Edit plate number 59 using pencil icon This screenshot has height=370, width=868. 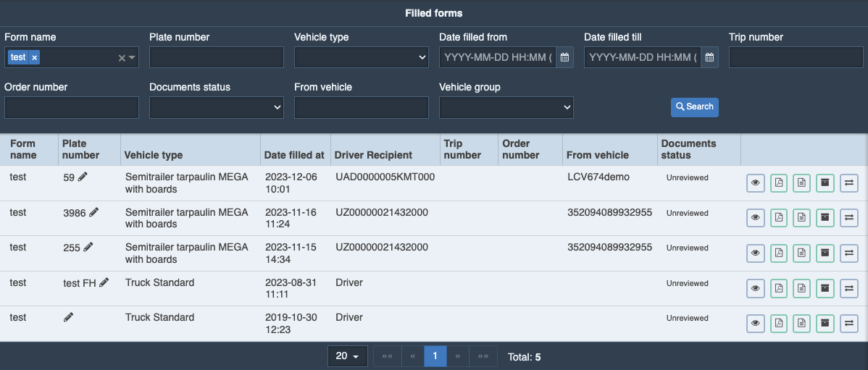point(83,177)
